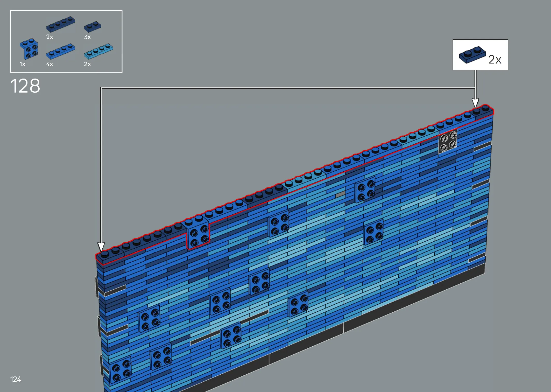This screenshot has width=551, height=392.
Task: Click the grey highlighted 2x2 stud bracket on wall
Action: tap(448, 142)
